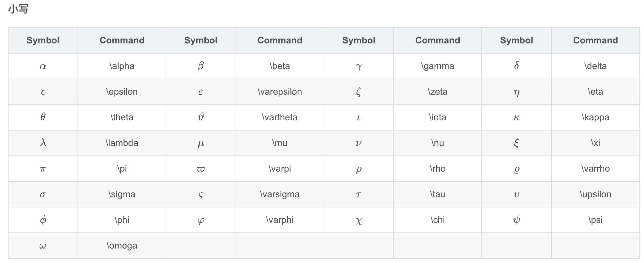Select the \varepsilon command text
This screenshot has width=644, height=263.
pyautogui.click(x=280, y=92)
